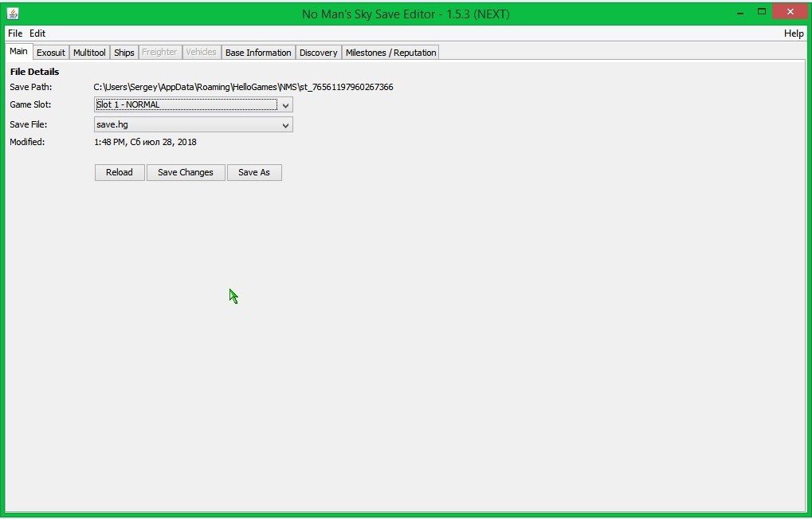The image size is (812, 519).
Task: Expand the Save File dropdown arrow
Action: [x=285, y=125]
